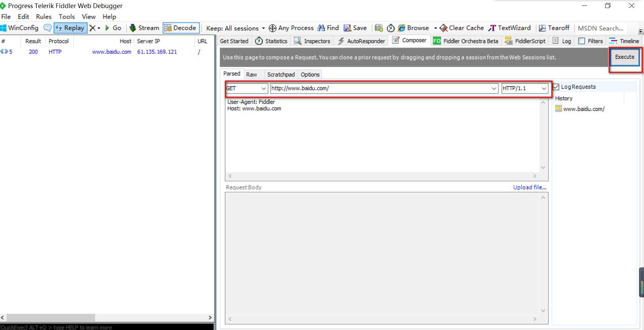The height and width of the screenshot is (330, 644).
Task: Open the Filters tab
Action: tap(590, 41)
